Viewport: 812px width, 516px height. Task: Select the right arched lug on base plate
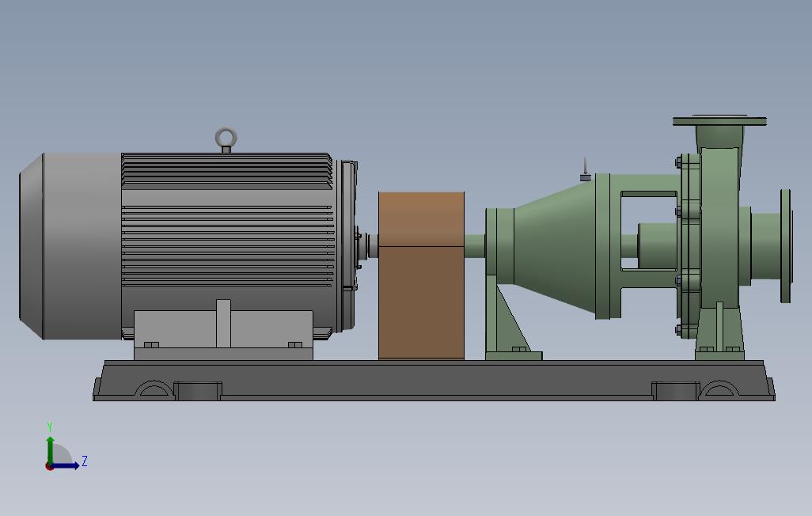click(x=720, y=389)
